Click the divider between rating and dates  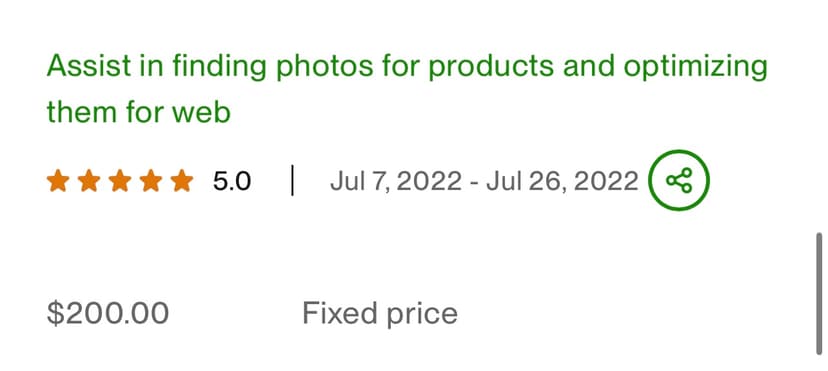292,180
